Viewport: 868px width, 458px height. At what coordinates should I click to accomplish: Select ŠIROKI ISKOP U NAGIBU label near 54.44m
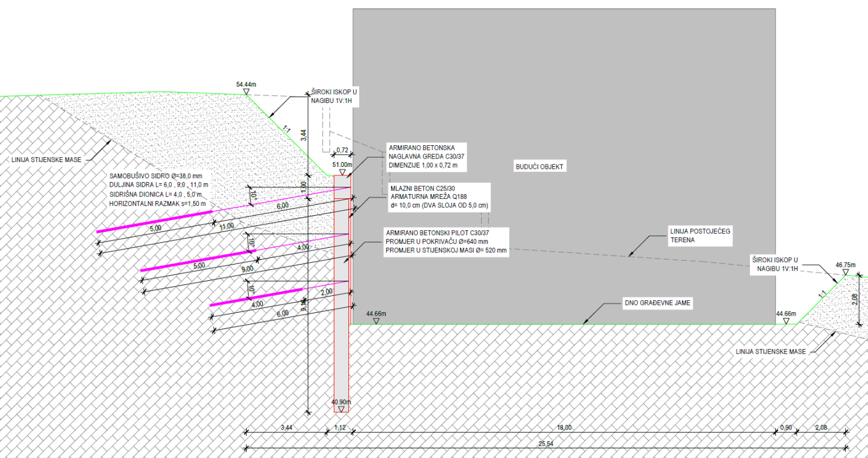pos(335,97)
